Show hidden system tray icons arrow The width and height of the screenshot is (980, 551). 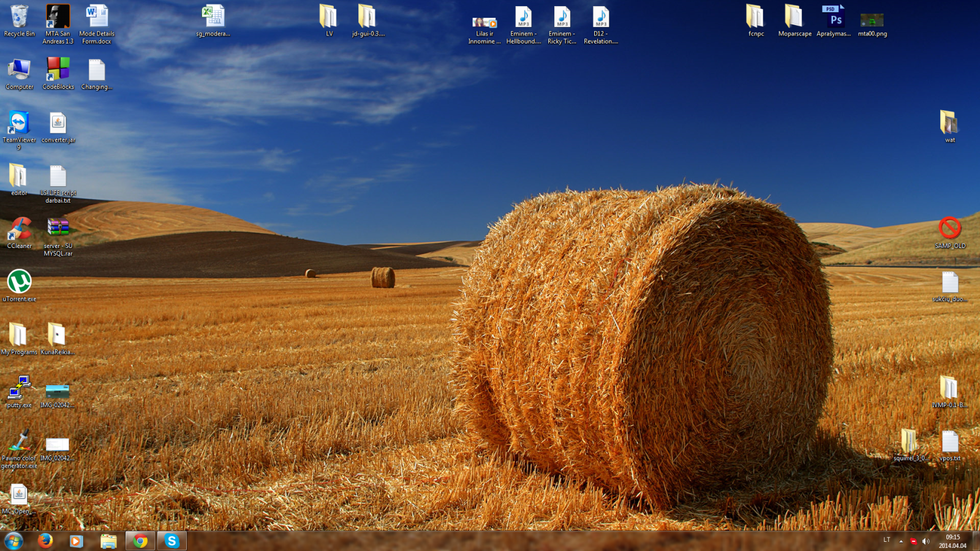point(901,541)
